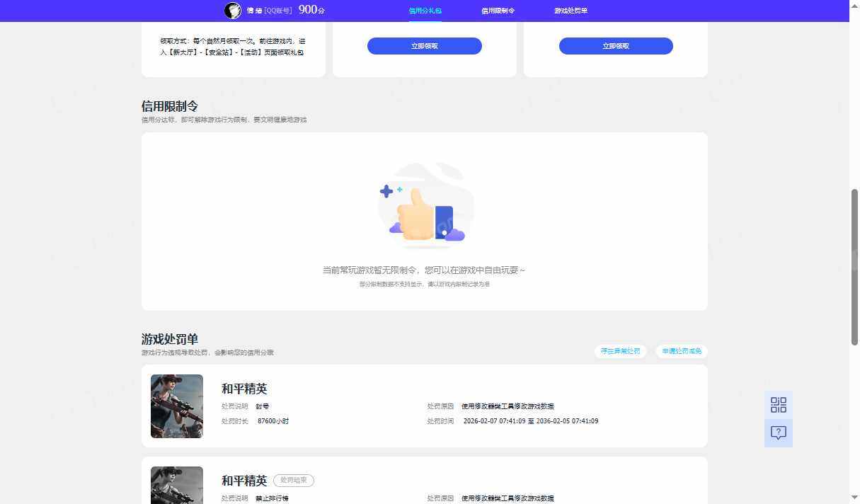Switch to 游戏处罚单 tab
The width and height of the screenshot is (860, 504).
coord(571,11)
